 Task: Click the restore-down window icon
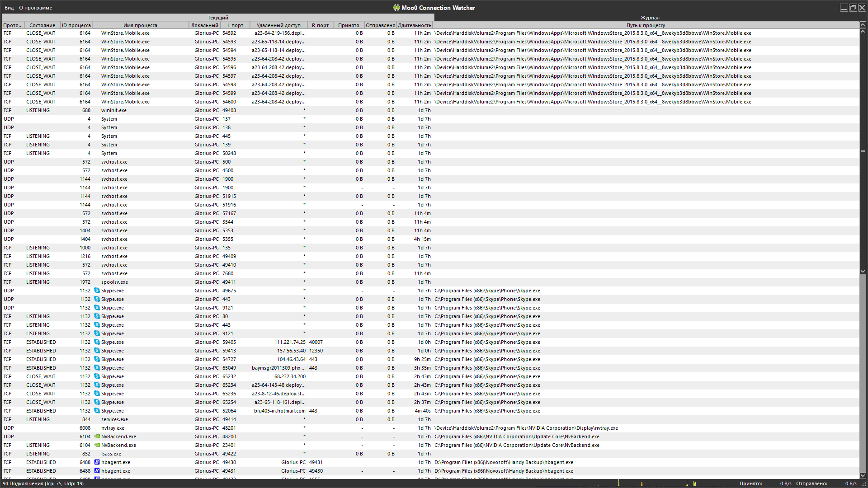point(853,8)
